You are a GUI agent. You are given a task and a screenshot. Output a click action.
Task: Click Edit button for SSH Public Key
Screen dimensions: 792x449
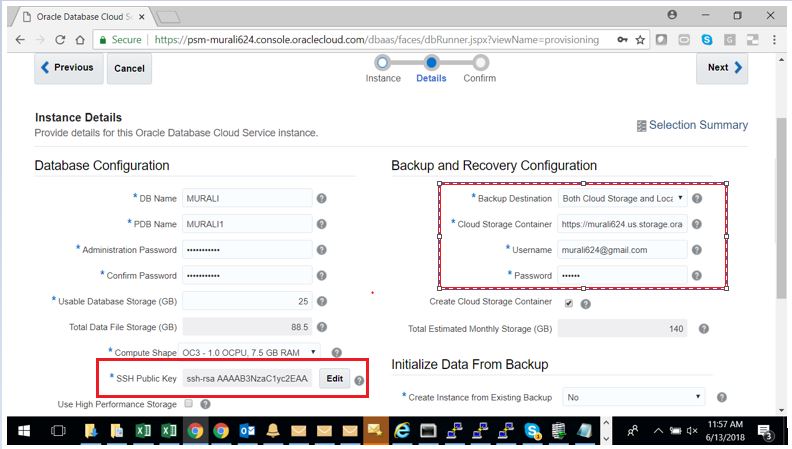334,379
